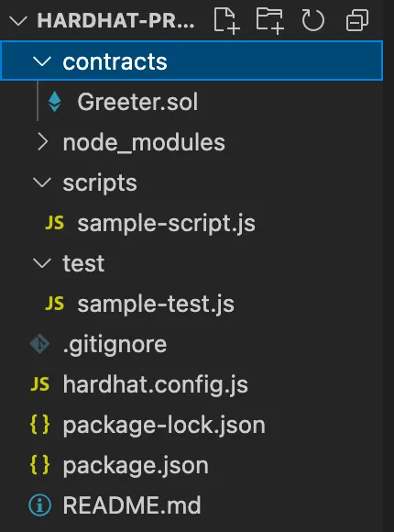The height and width of the screenshot is (532, 394).
Task: Expand the node_modules folder chevron
Action: (x=42, y=142)
